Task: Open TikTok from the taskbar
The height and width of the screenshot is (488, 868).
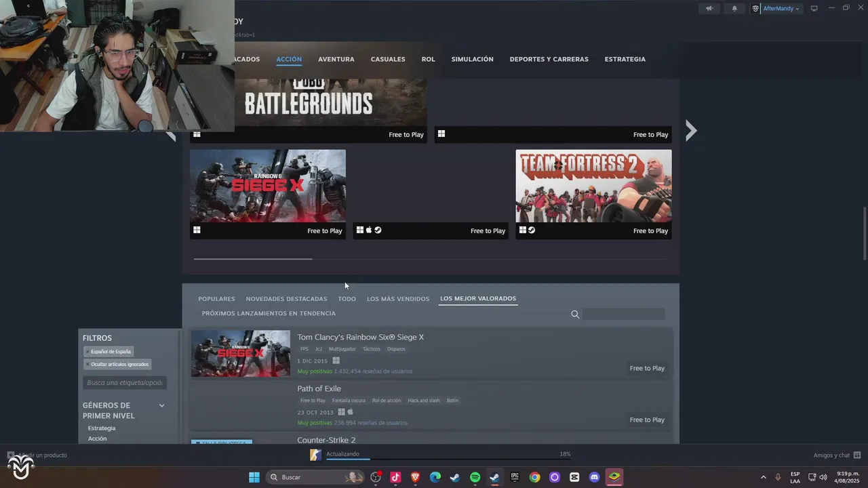Action: pyautogui.click(x=395, y=477)
